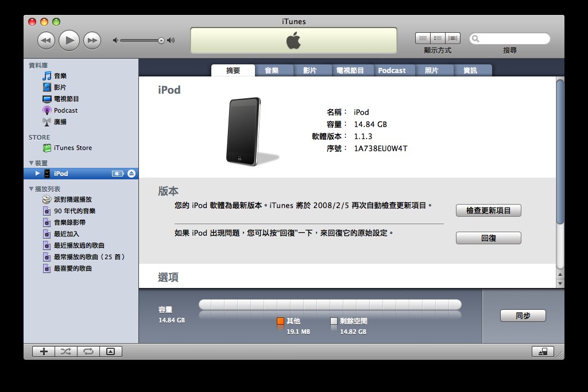Eject the iPod from the sidebar
This screenshot has width=588, height=392.
point(131,173)
